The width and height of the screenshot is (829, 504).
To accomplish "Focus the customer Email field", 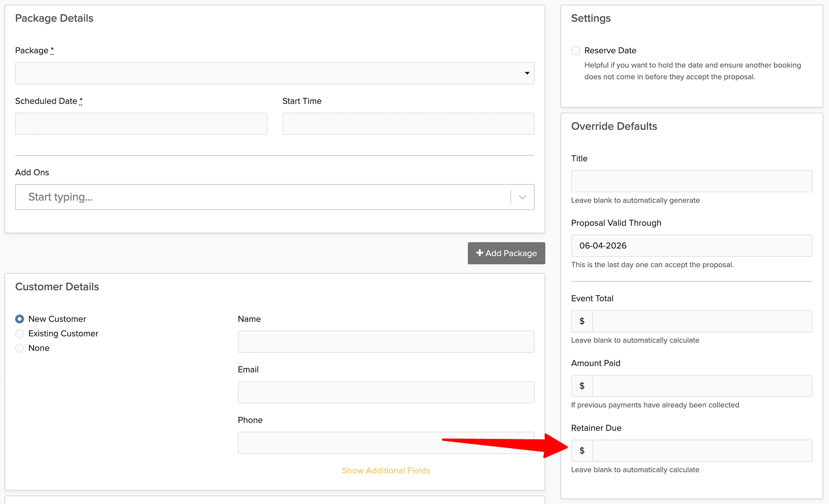I will pyautogui.click(x=386, y=392).
